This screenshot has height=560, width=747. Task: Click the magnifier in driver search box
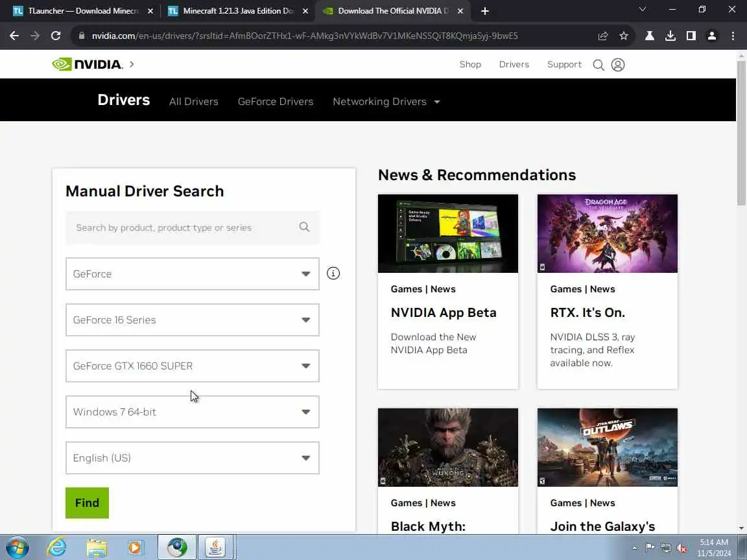(x=304, y=227)
